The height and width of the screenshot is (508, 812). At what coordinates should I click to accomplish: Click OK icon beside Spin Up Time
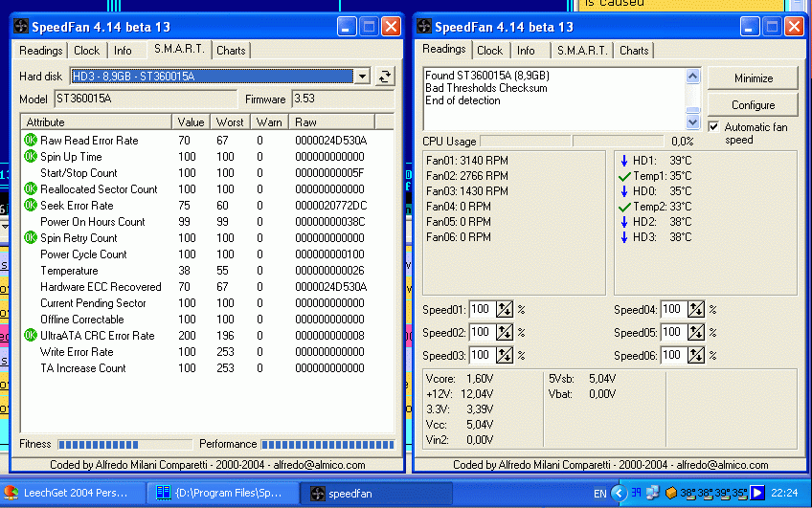(31, 156)
